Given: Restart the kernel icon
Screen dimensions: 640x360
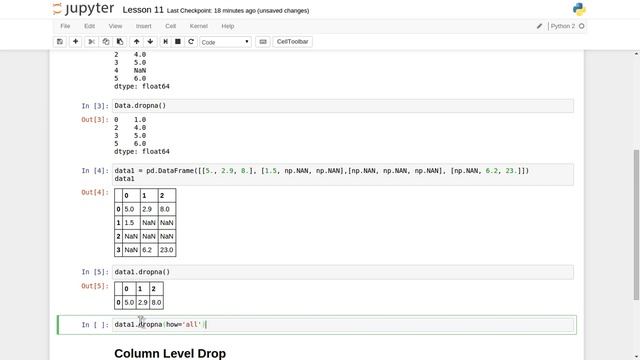Looking at the screenshot, I should (191, 42).
